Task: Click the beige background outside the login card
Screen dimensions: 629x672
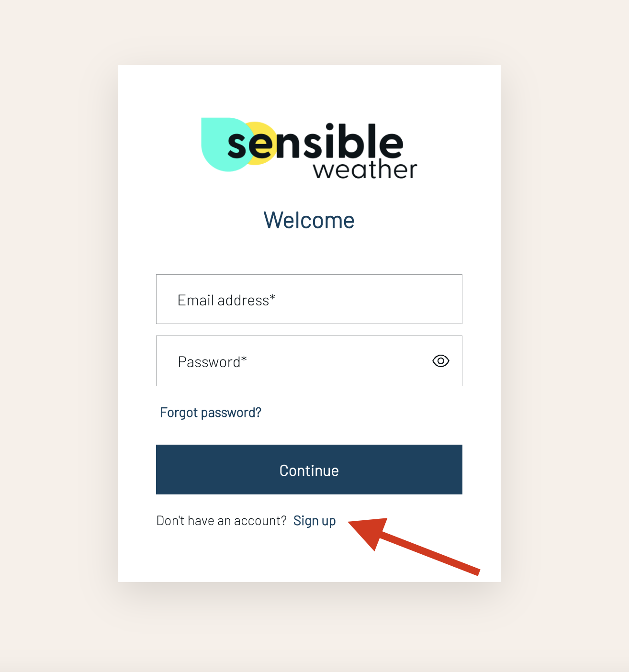Action: coord(57,335)
